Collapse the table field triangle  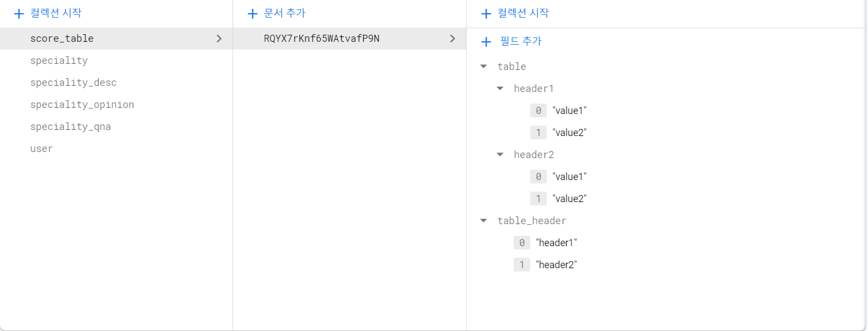(484, 67)
